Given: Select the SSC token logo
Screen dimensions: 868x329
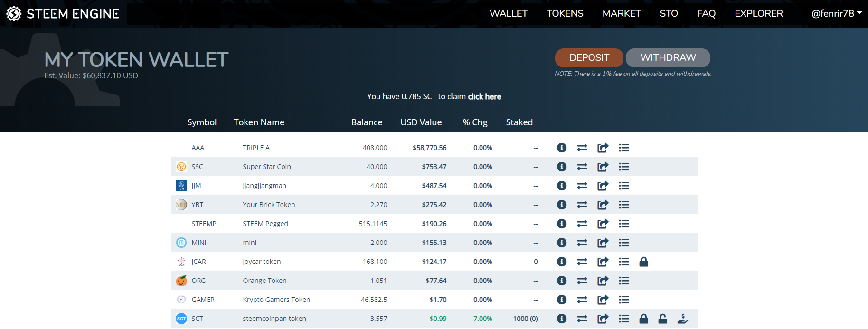Looking at the screenshot, I should [x=181, y=167].
